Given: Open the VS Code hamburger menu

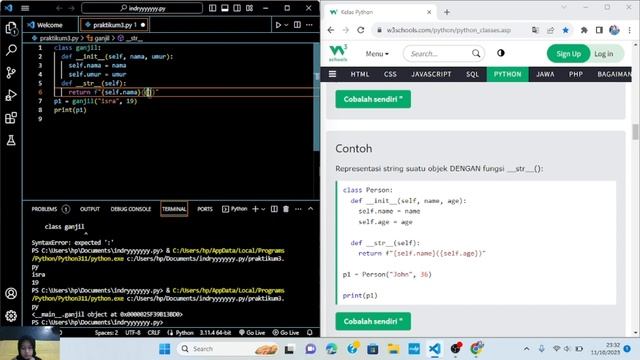Looking at the screenshot, I should [x=25, y=8].
